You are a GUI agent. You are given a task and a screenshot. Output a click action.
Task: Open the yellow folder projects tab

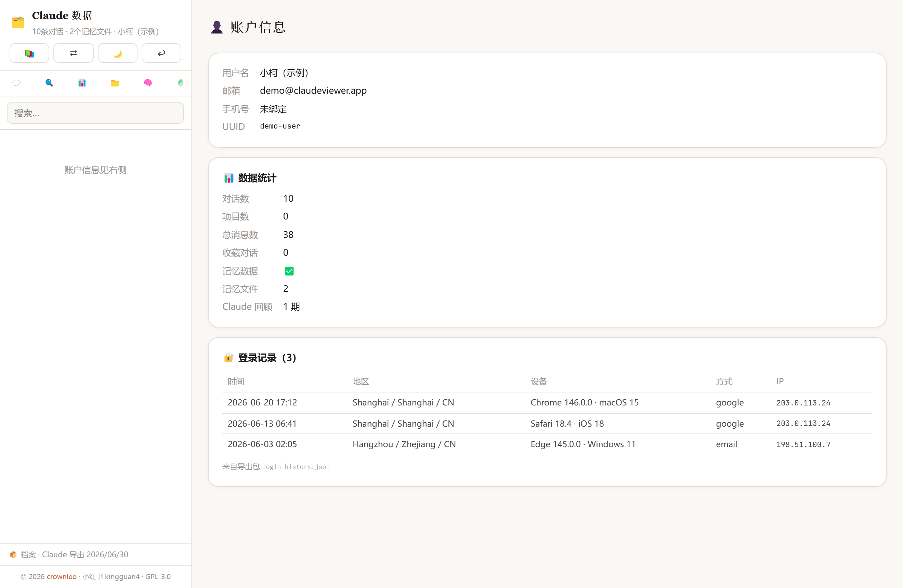click(x=115, y=83)
